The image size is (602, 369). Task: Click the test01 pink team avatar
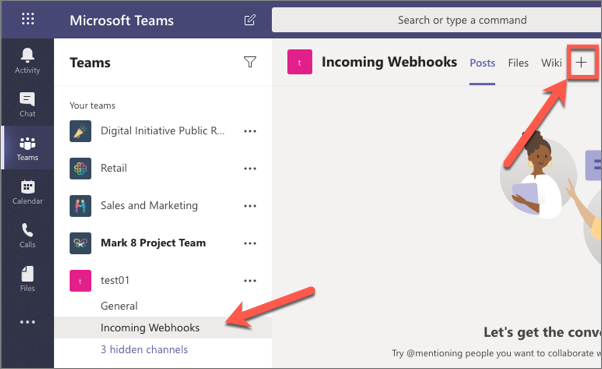[x=80, y=281]
